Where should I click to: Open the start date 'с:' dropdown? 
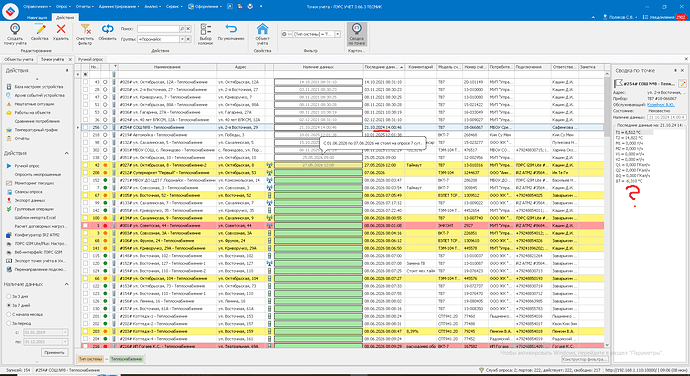point(65,332)
